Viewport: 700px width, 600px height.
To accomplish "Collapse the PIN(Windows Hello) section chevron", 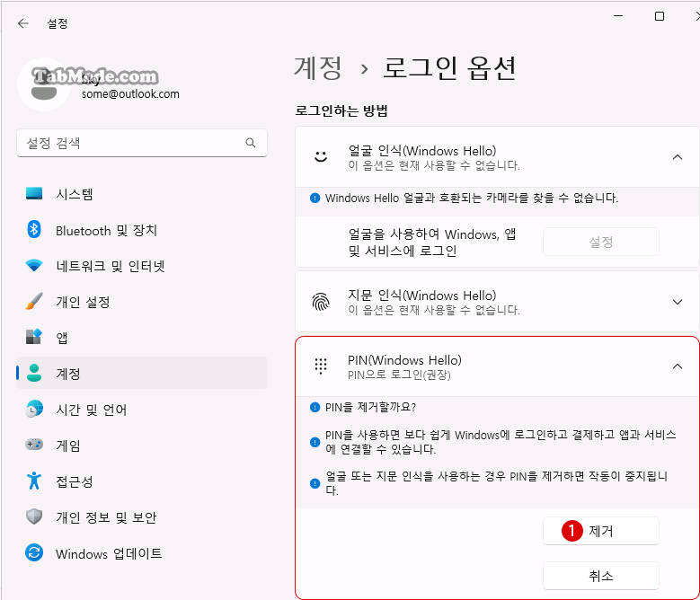I will (x=678, y=366).
